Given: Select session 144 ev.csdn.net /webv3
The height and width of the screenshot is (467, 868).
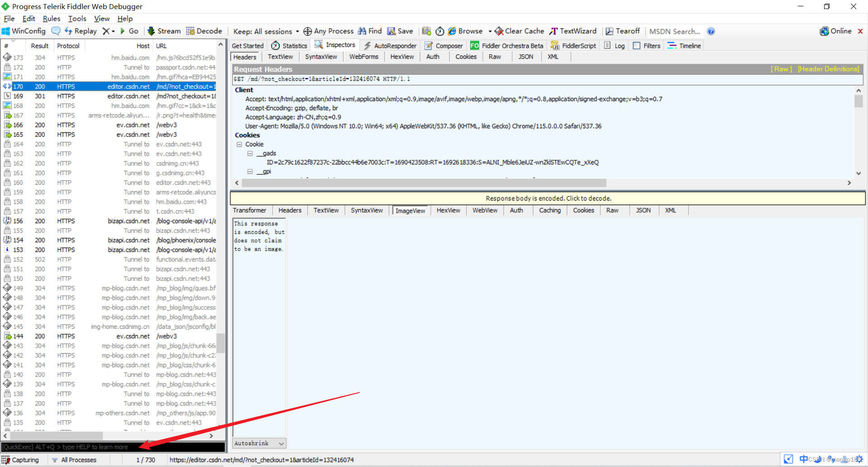Looking at the screenshot, I should [109, 336].
